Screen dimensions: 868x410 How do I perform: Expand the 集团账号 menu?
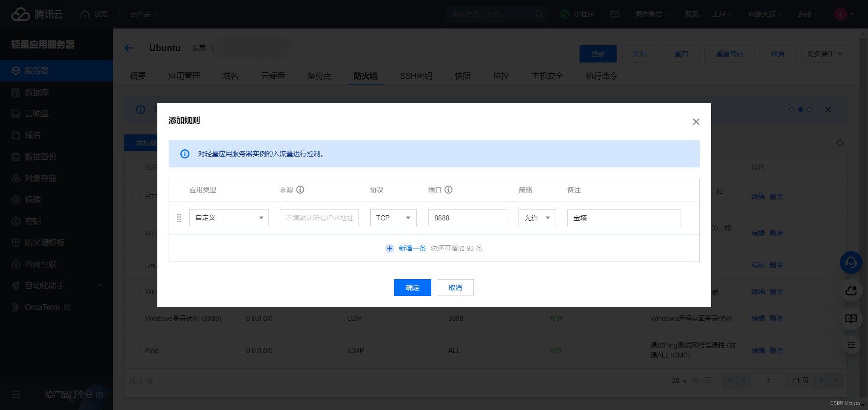coord(651,14)
